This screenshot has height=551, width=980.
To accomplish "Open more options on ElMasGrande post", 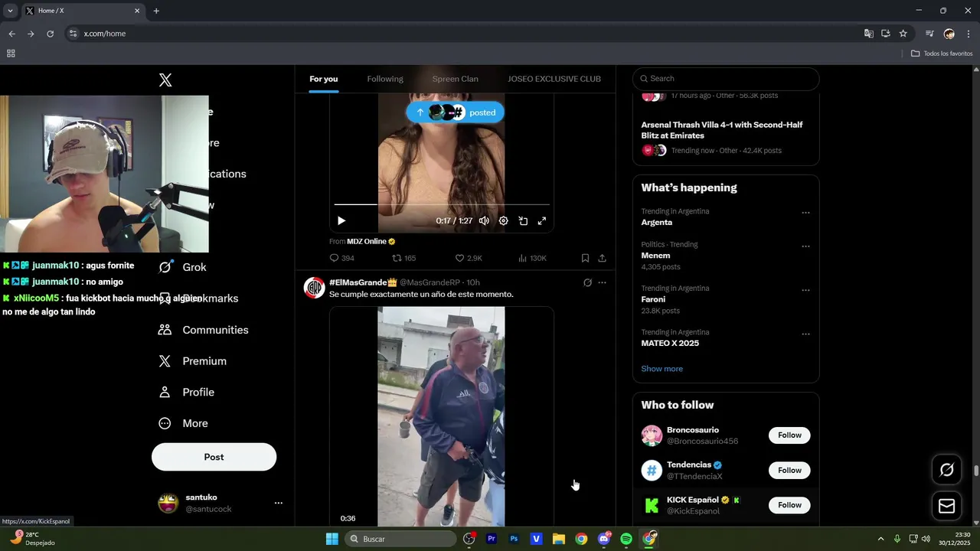I will 603,282.
